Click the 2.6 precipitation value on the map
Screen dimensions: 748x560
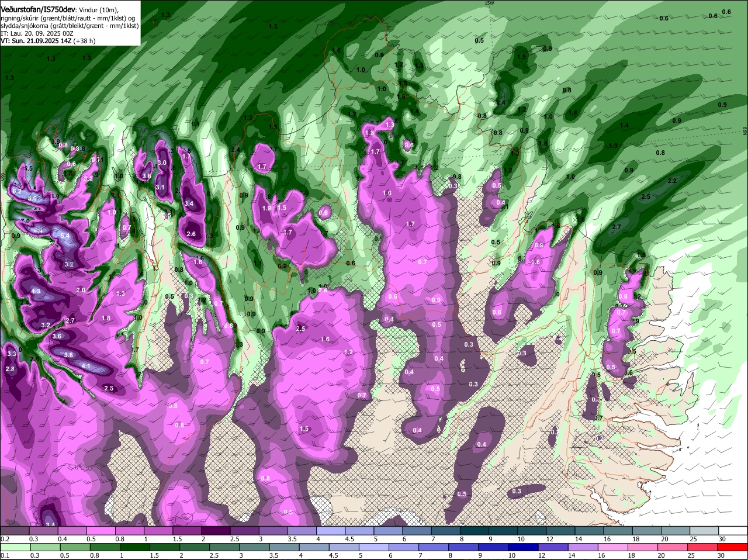click(x=191, y=234)
